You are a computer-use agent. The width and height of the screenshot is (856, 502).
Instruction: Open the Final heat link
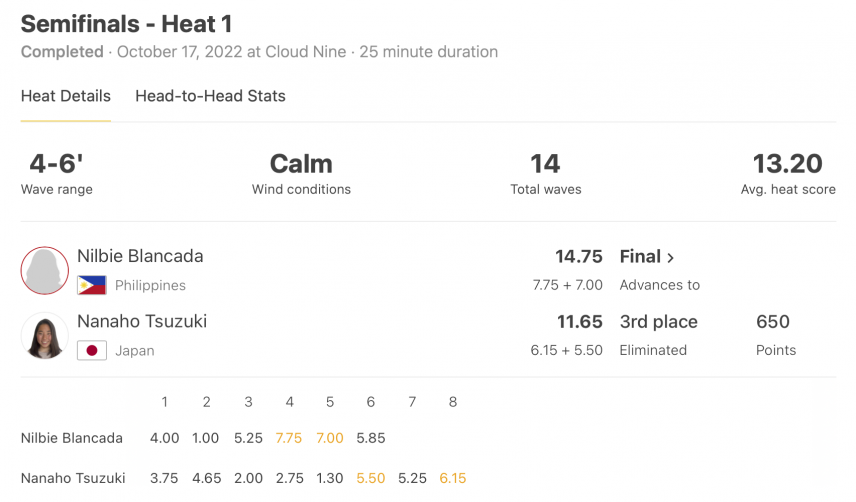click(x=647, y=256)
